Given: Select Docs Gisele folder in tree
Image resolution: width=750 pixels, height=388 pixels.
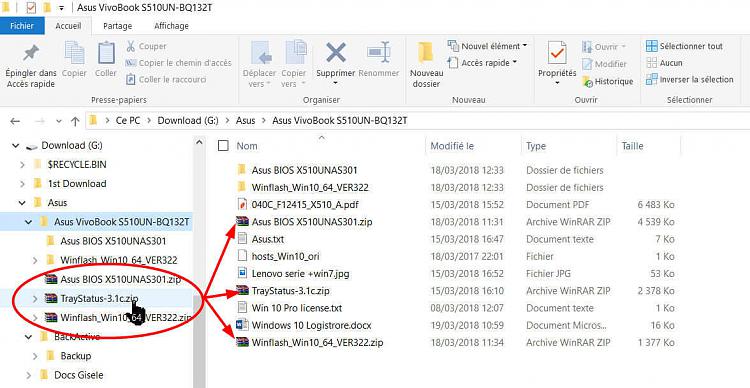Looking at the screenshot, I should pos(79,375).
